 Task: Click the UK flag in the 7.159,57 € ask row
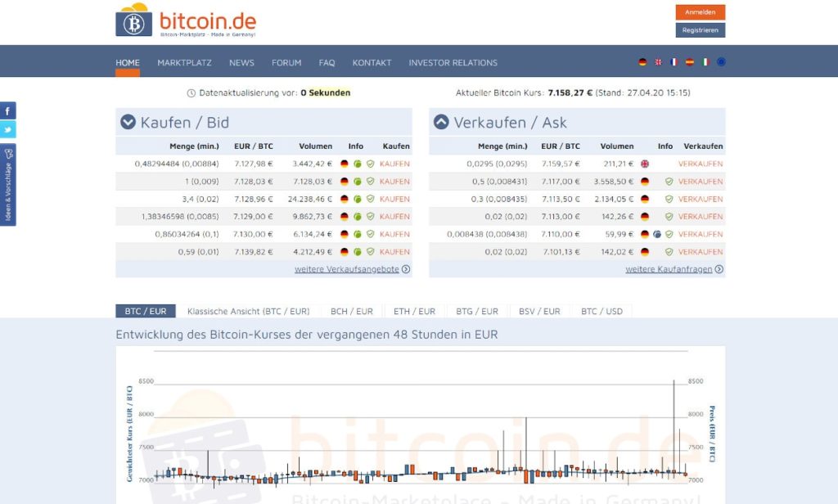click(x=645, y=164)
